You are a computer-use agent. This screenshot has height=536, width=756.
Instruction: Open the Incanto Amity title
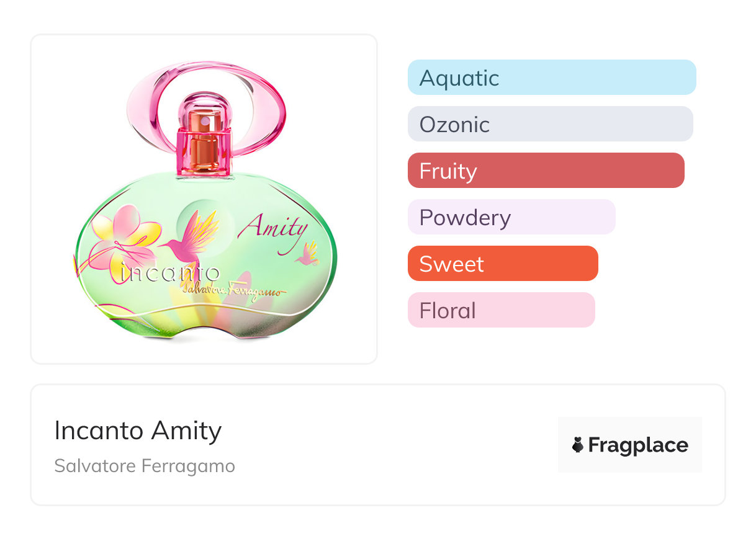(x=138, y=431)
